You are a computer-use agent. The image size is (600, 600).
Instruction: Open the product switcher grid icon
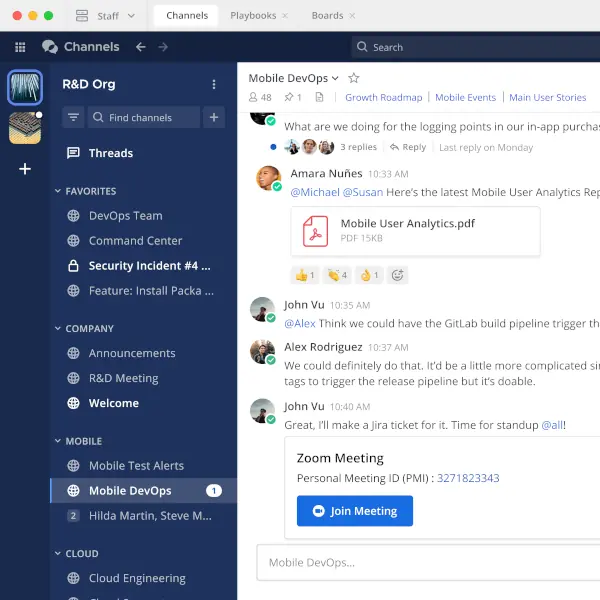point(20,47)
